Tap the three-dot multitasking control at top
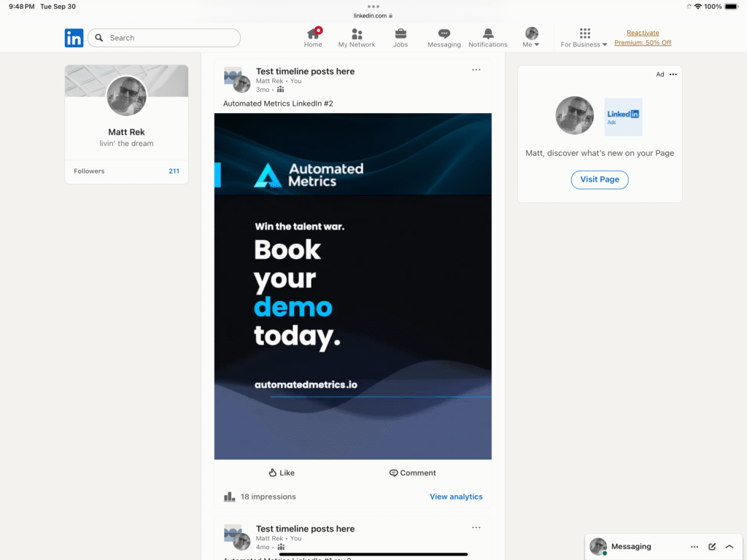Viewport: 747px width, 560px height. 373,7
